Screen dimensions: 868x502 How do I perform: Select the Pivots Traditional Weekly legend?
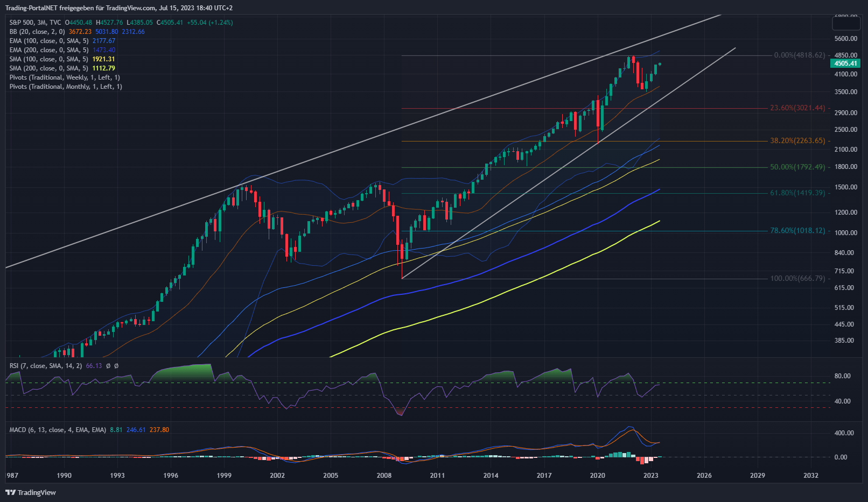tap(65, 77)
